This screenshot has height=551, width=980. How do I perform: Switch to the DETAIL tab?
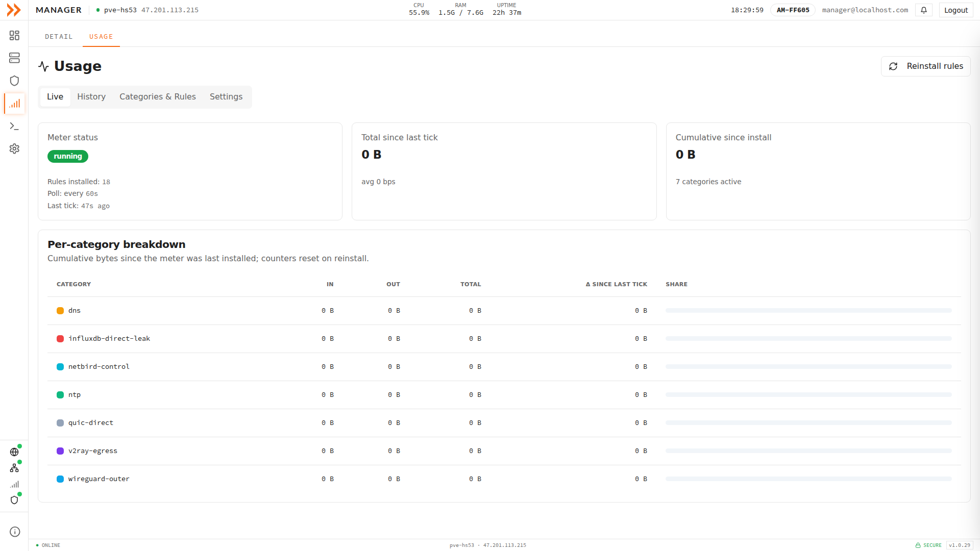click(x=59, y=37)
